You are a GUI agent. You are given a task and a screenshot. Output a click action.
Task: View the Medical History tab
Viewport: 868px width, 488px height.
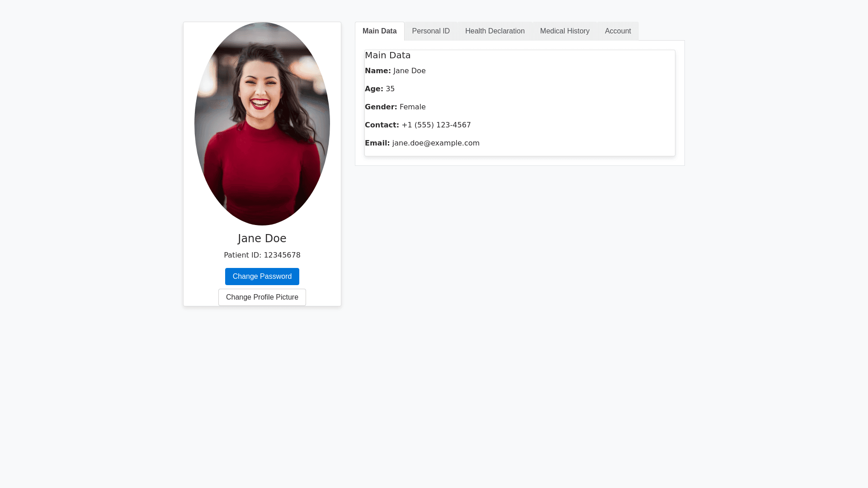coord(564,31)
